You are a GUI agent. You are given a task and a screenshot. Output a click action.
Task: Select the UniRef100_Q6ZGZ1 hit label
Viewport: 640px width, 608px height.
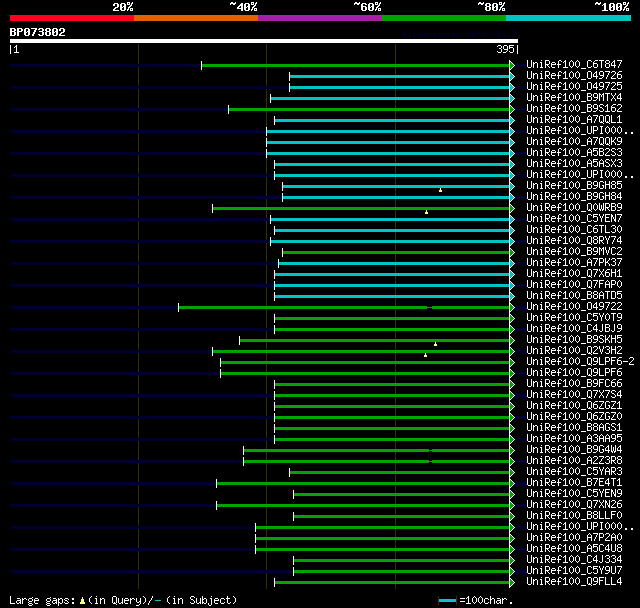tap(574, 406)
